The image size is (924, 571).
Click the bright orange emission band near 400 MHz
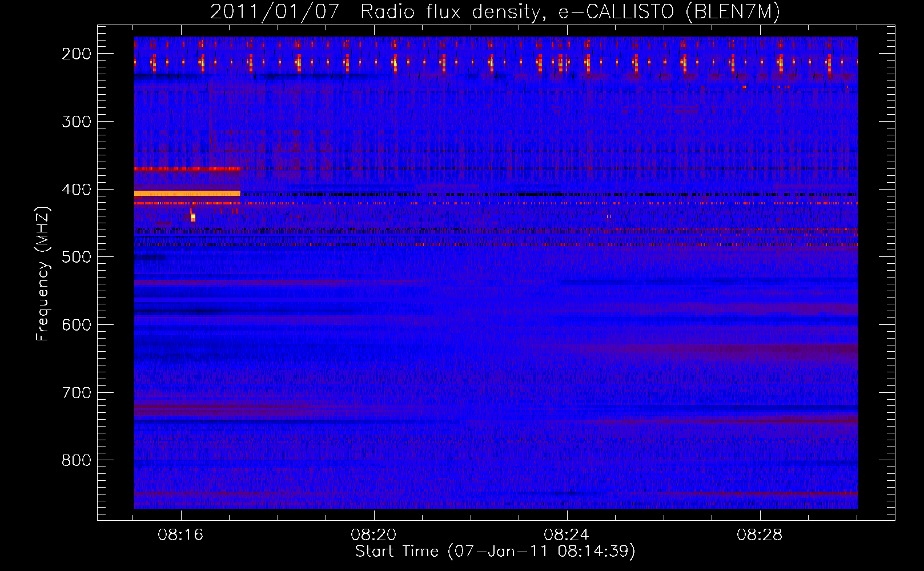tap(187, 194)
